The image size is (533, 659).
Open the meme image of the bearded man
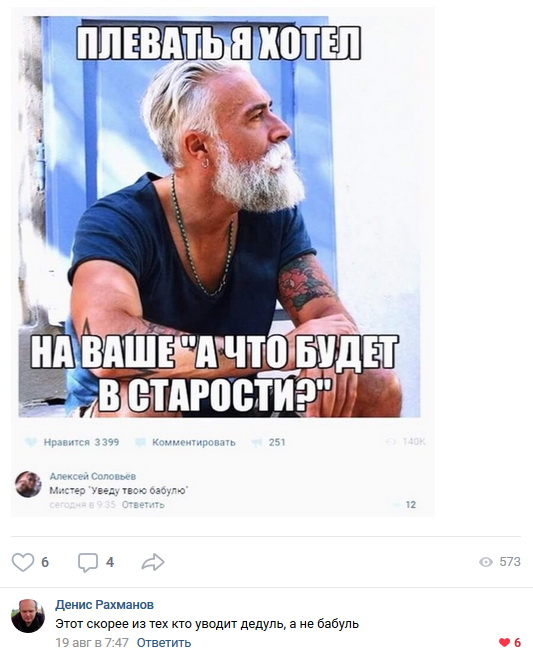tap(219, 217)
